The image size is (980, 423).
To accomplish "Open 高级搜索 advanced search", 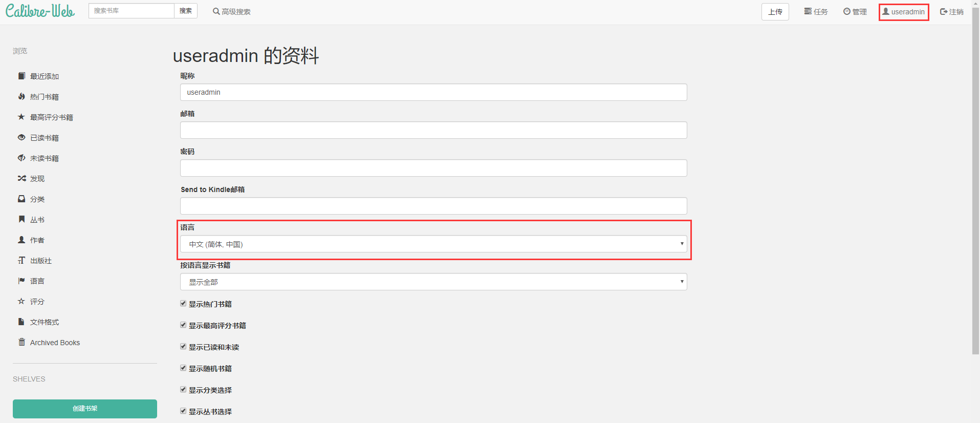I will [x=231, y=11].
